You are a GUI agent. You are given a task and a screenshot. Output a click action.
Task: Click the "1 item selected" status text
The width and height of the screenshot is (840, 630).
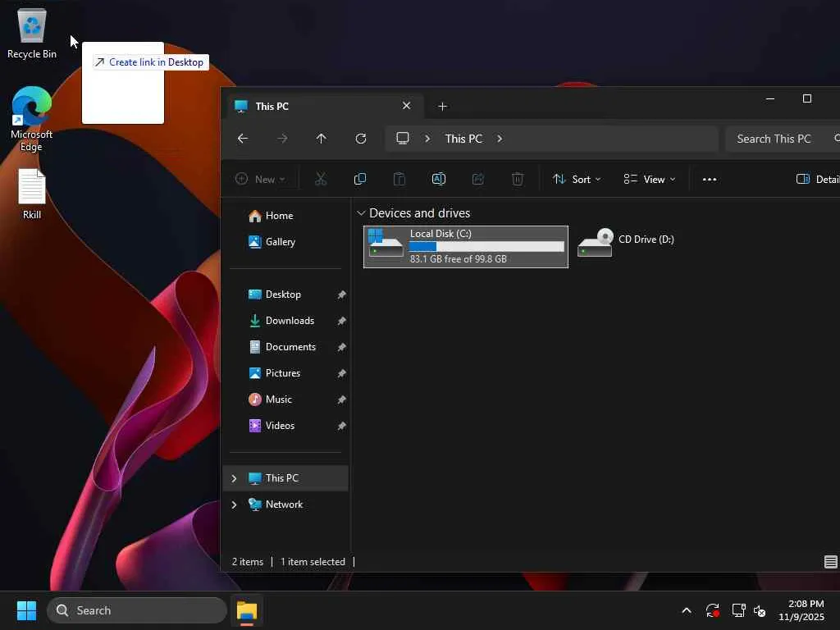(x=313, y=562)
